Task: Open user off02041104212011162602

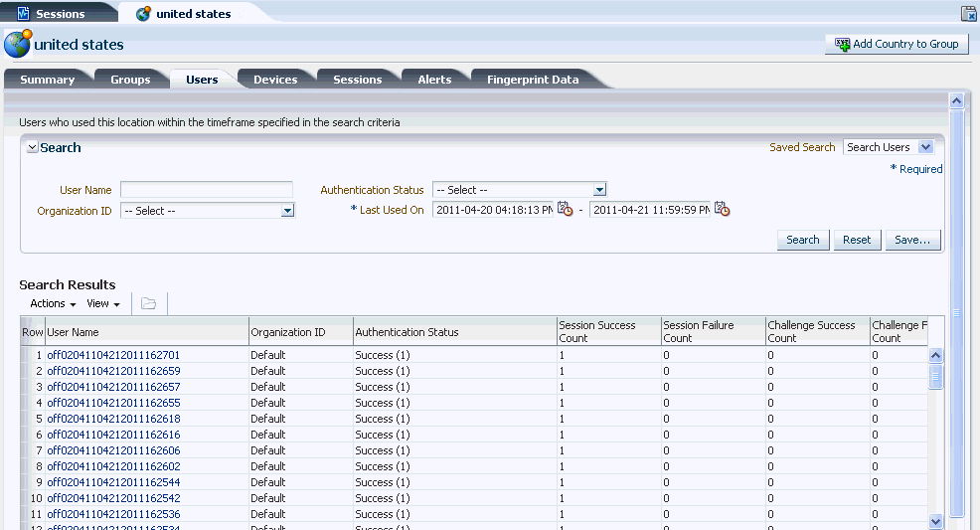Action: [113, 466]
